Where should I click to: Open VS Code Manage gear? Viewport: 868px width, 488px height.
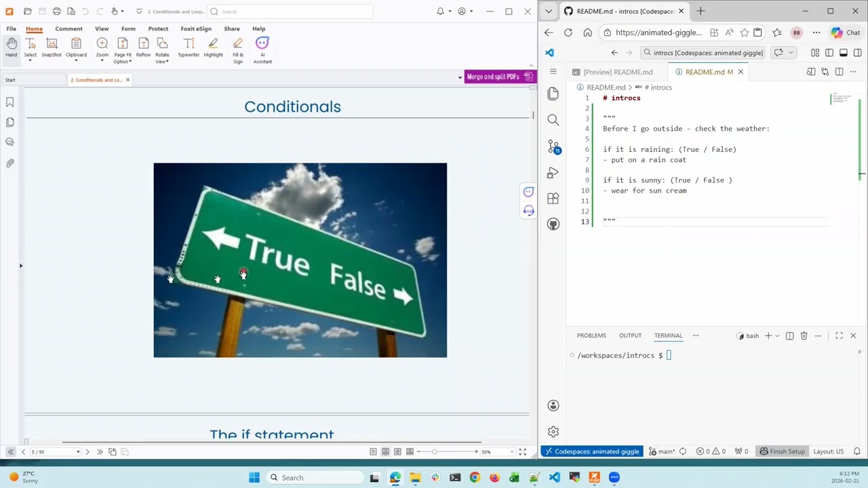[553, 432]
